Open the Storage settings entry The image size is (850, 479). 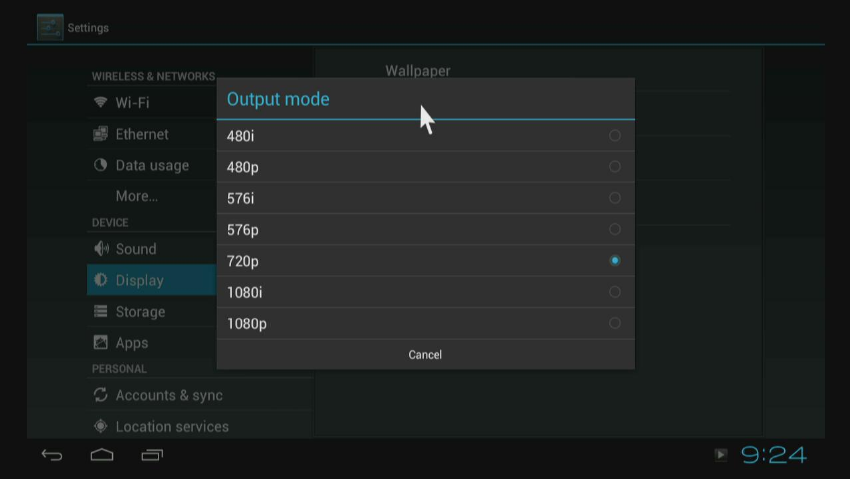pyautogui.click(x=152, y=312)
